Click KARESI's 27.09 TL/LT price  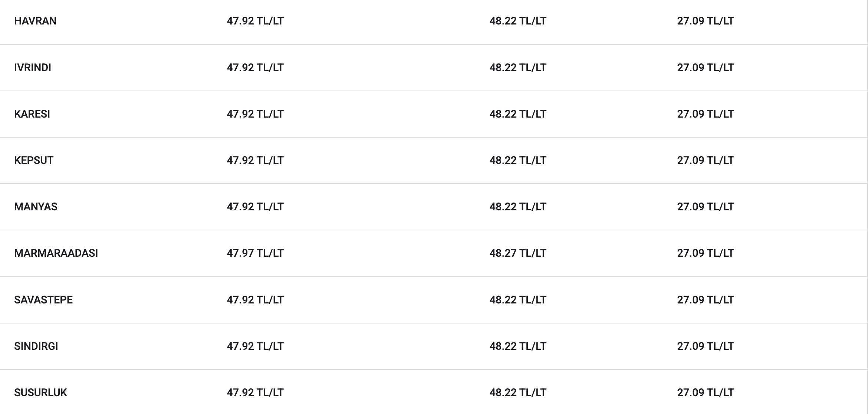click(x=706, y=114)
